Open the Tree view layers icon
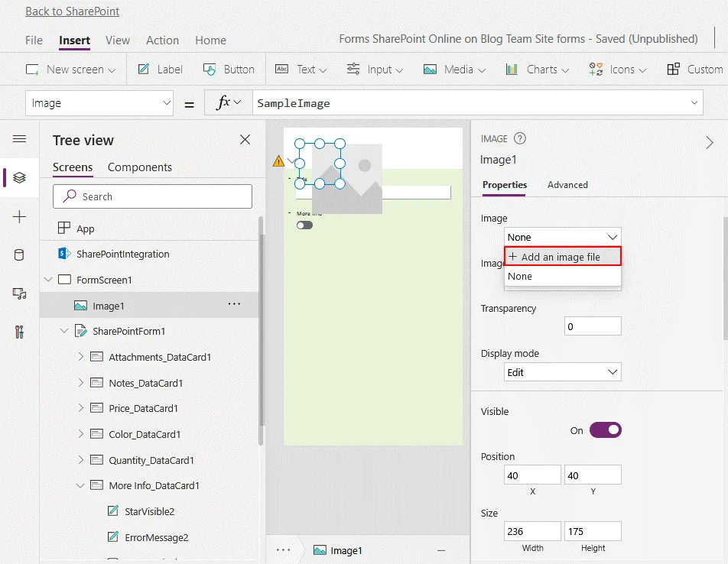728x564 pixels. coord(20,177)
